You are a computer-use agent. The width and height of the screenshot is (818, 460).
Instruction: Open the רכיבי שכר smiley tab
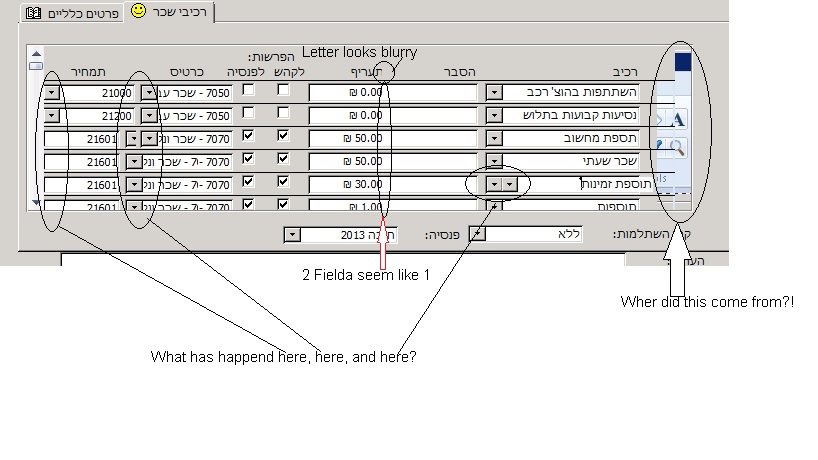pyautogui.click(x=169, y=11)
